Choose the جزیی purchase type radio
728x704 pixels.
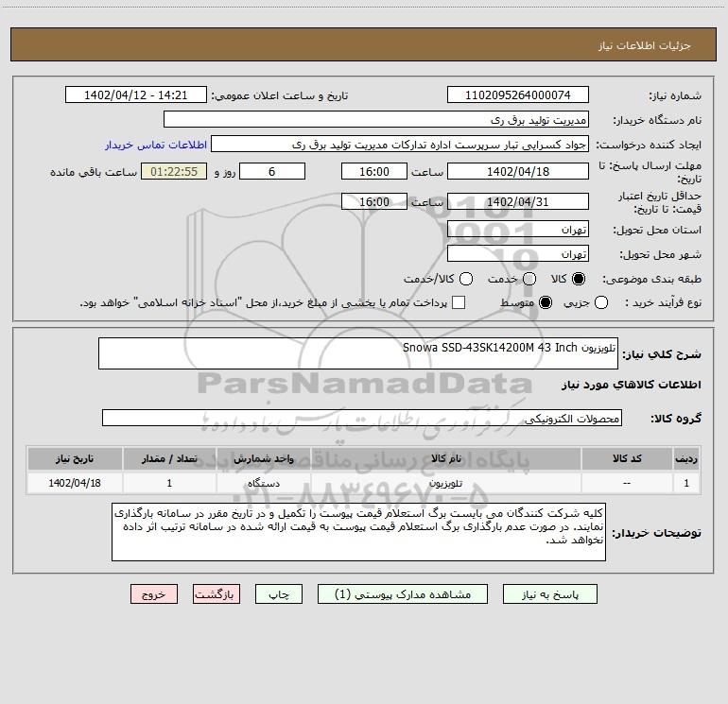point(601,302)
